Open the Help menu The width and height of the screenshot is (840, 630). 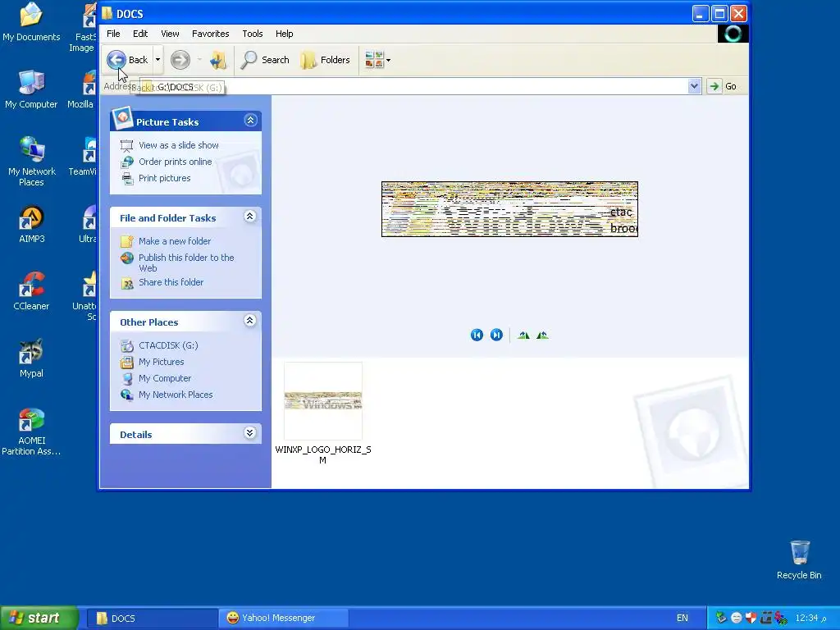(x=284, y=34)
